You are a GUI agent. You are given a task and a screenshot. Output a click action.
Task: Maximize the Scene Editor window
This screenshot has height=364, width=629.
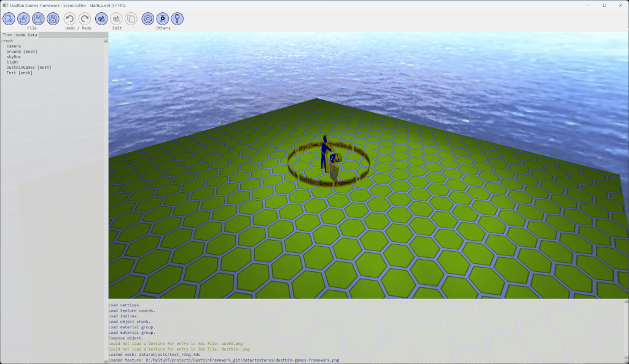point(604,5)
